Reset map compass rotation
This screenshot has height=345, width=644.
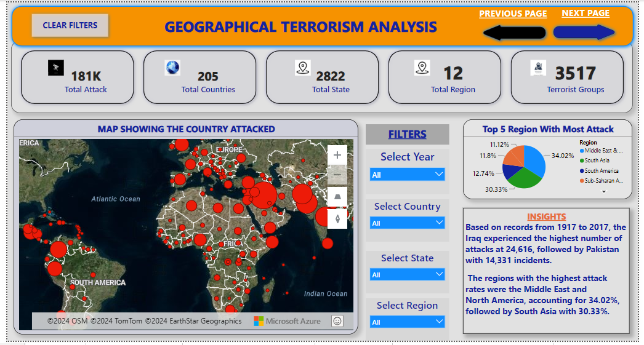click(x=337, y=218)
